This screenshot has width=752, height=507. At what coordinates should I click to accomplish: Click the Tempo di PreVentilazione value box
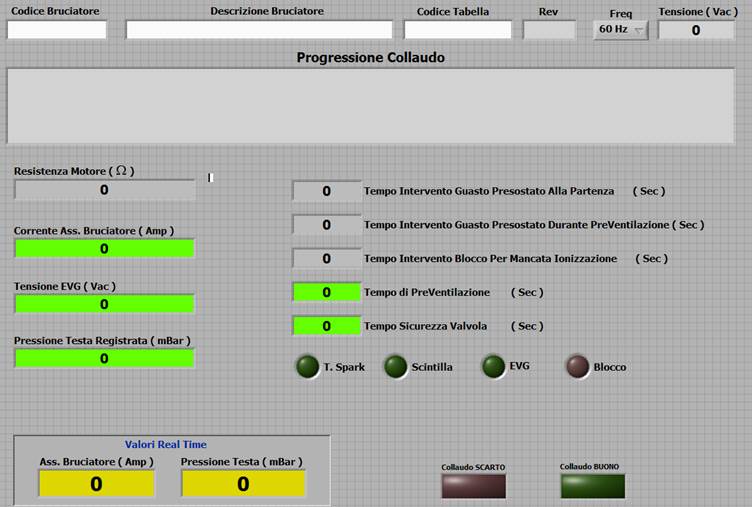click(x=326, y=292)
